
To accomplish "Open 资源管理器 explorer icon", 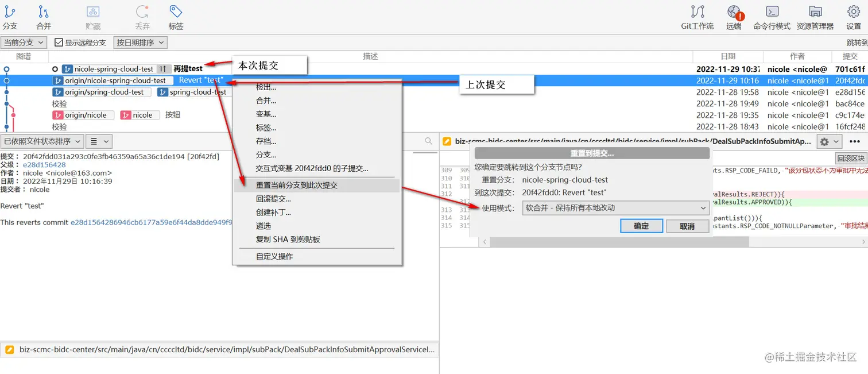I will [x=815, y=18].
